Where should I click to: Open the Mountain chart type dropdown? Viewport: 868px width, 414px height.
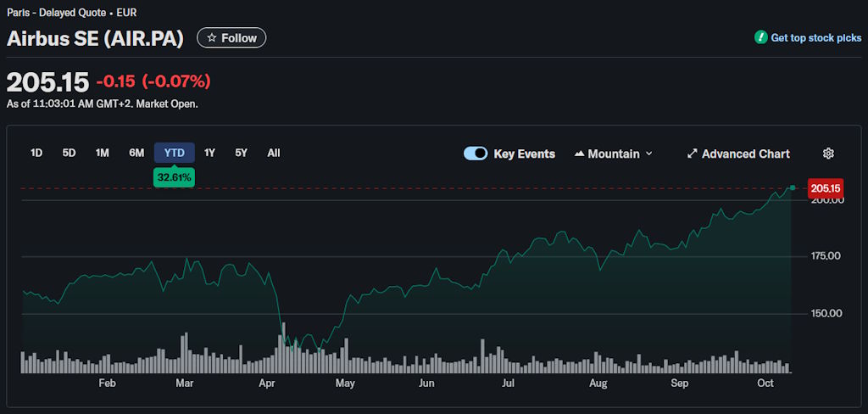coord(614,154)
